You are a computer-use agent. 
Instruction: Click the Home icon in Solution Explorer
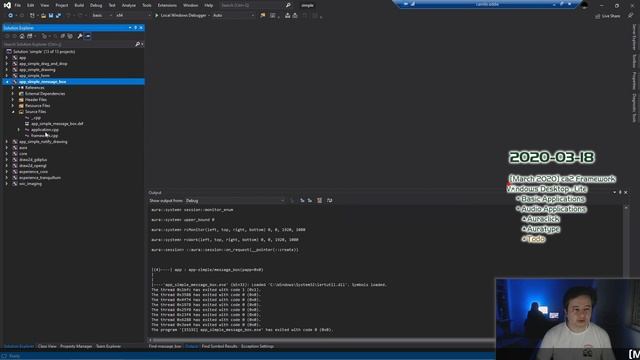pos(22,36)
